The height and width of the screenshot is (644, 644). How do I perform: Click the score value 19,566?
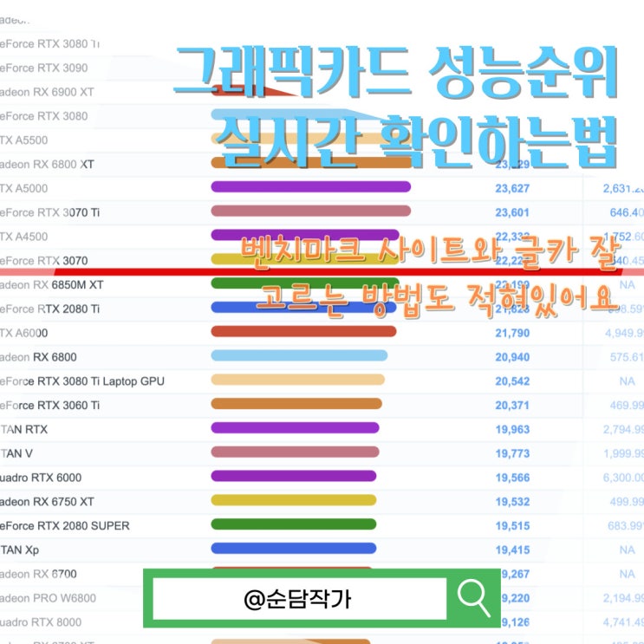point(512,478)
